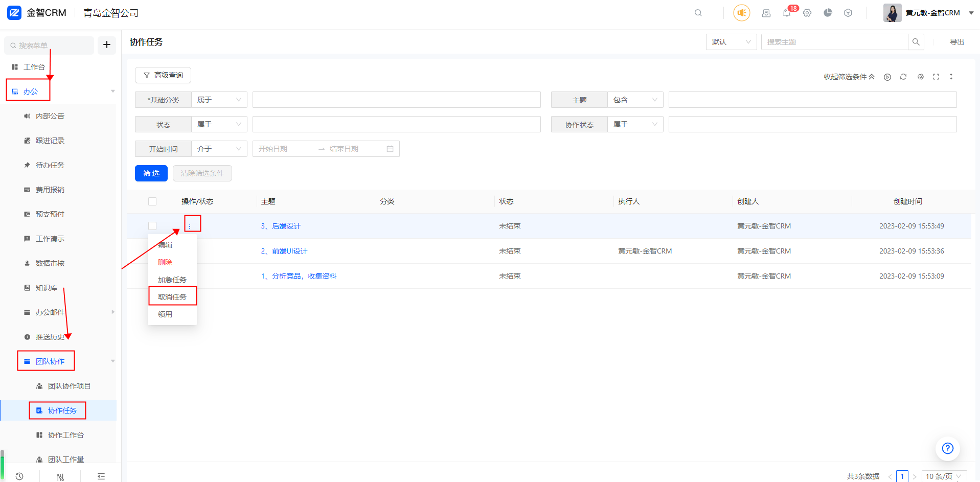Focus the 搜索主题 search field

click(835, 42)
